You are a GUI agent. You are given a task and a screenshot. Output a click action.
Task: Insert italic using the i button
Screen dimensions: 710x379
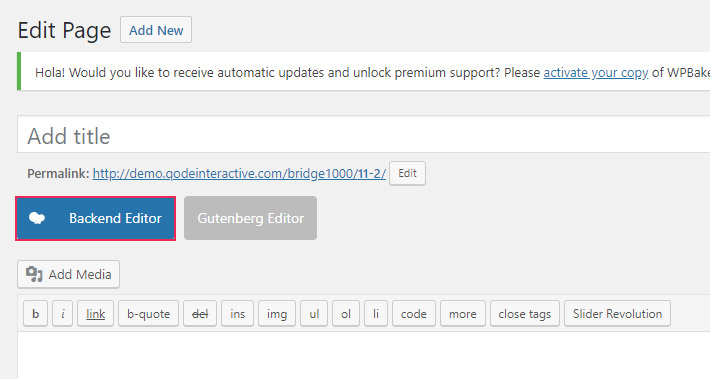62,314
